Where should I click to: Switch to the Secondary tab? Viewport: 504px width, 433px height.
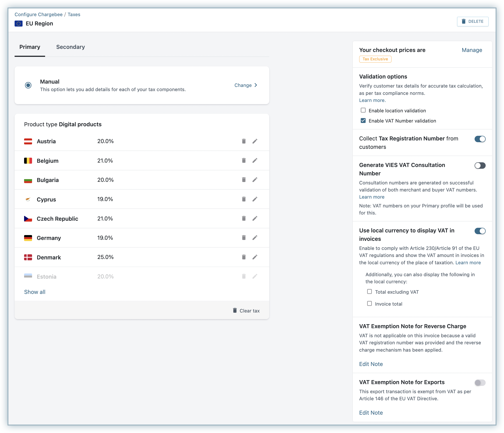pyautogui.click(x=70, y=47)
